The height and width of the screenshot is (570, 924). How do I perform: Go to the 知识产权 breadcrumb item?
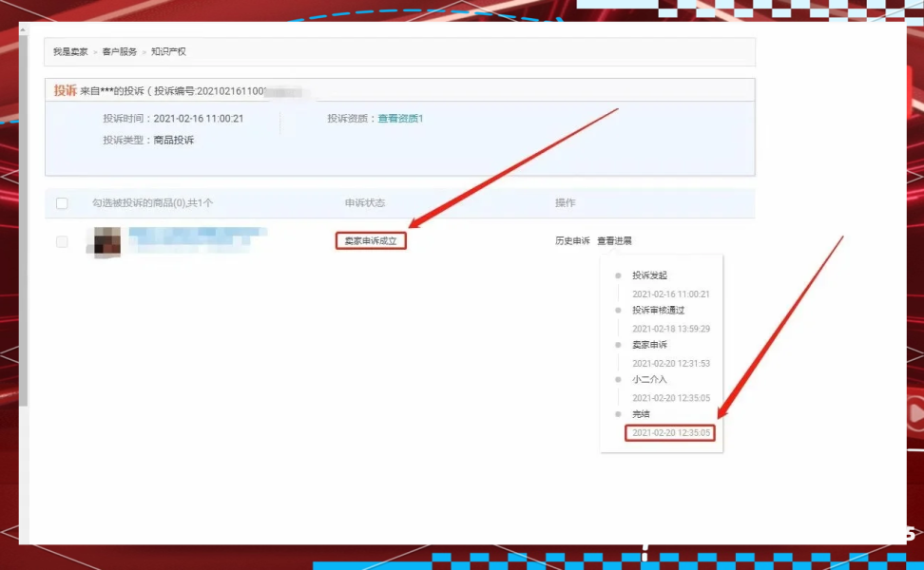pos(168,51)
